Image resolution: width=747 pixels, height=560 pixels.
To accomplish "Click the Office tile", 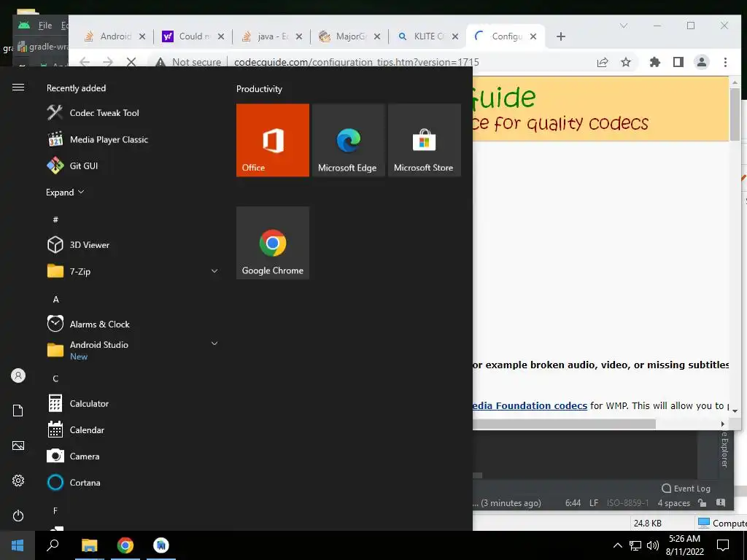I will 273,140.
